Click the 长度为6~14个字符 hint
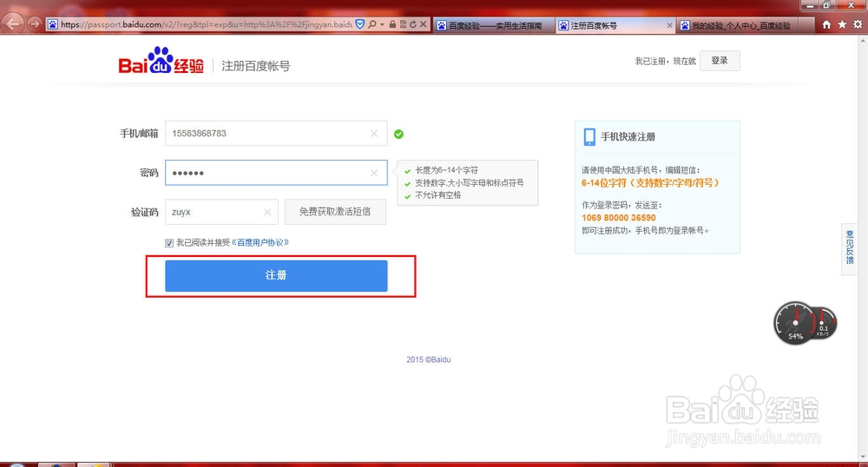The height and width of the screenshot is (467, 868). click(446, 170)
